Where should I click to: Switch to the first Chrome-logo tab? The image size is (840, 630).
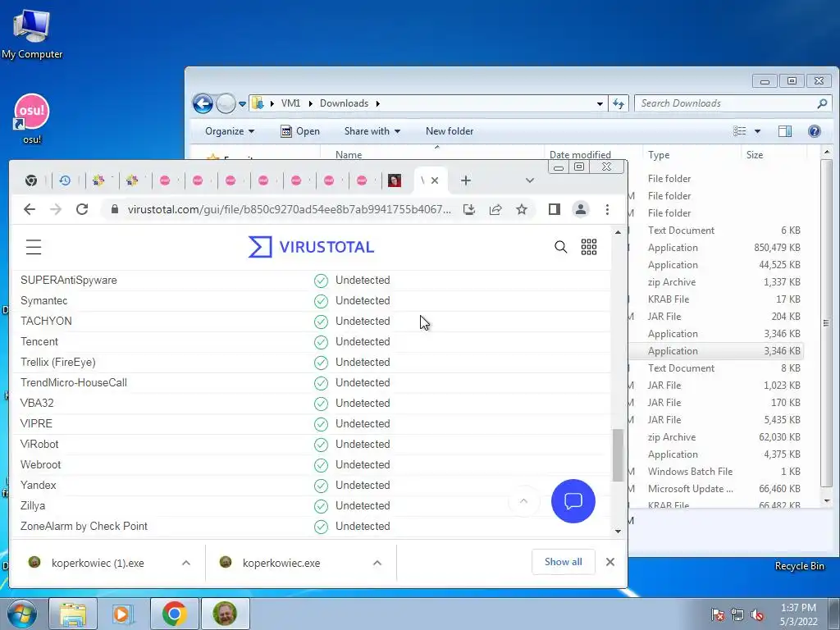pyautogui.click(x=31, y=180)
